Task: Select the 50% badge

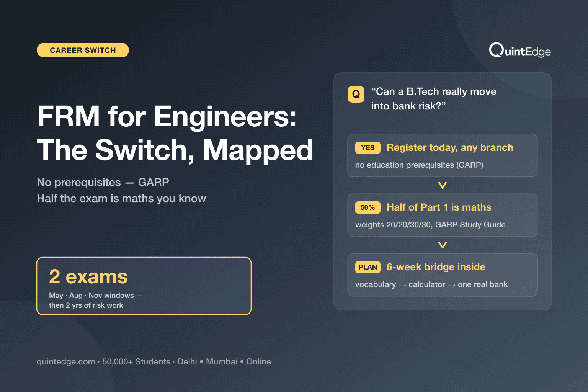Action: (368, 207)
